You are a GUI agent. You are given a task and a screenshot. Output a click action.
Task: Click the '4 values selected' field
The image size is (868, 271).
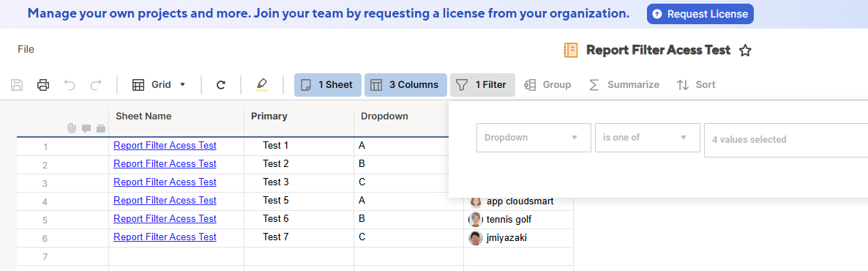pos(786,140)
